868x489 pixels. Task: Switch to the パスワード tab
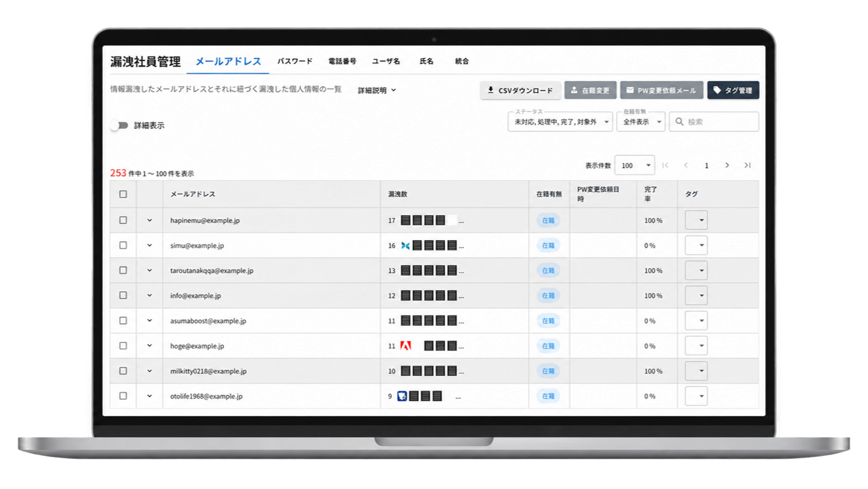point(295,61)
